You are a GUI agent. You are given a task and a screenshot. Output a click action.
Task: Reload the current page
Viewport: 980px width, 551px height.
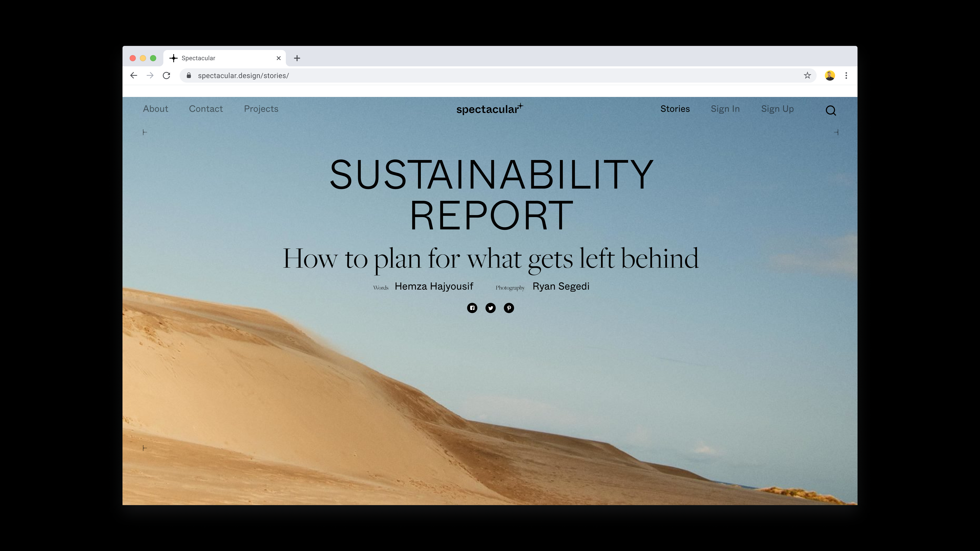pyautogui.click(x=166, y=75)
